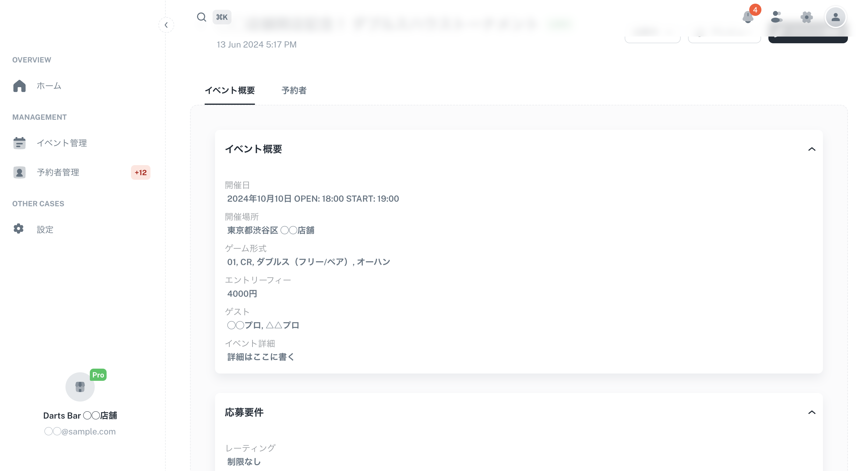Open 予約者管理 menu item
868x471 pixels.
coord(58,172)
